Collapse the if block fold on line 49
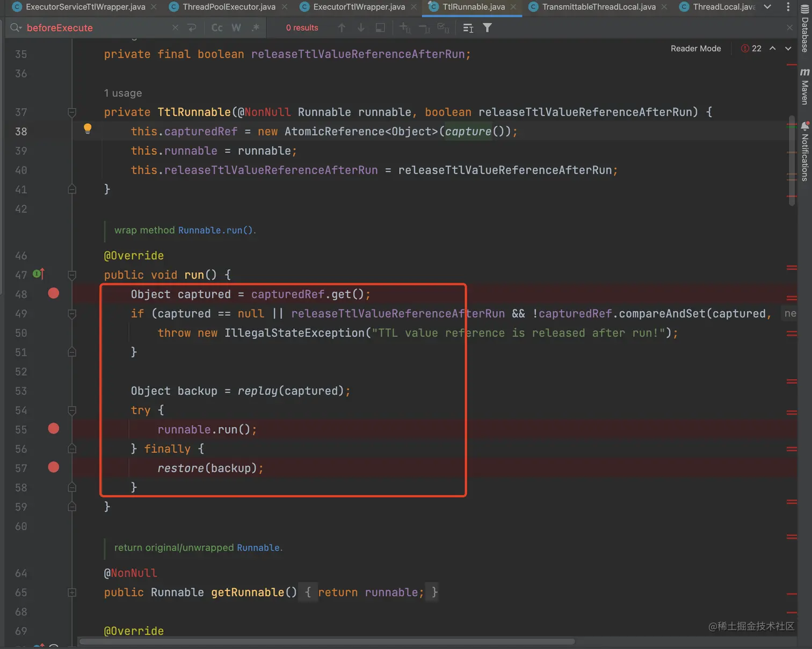 [x=72, y=314]
